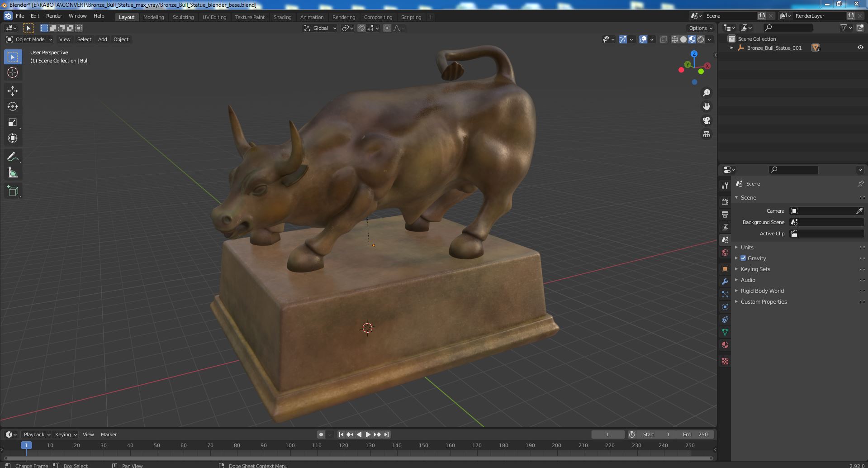Uncheck the Gravity checkbox
The height and width of the screenshot is (468, 868).
[x=743, y=258]
